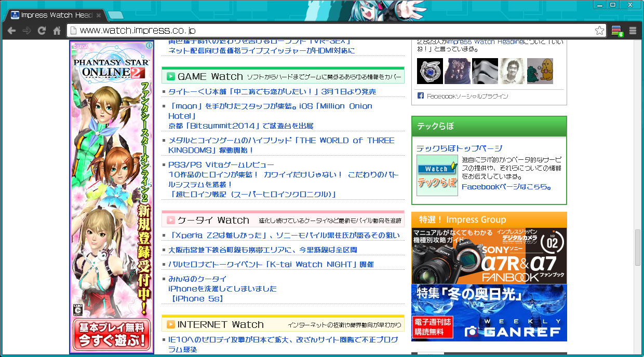Click the browser forward arrow
644x357 pixels.
pos(26,31)
